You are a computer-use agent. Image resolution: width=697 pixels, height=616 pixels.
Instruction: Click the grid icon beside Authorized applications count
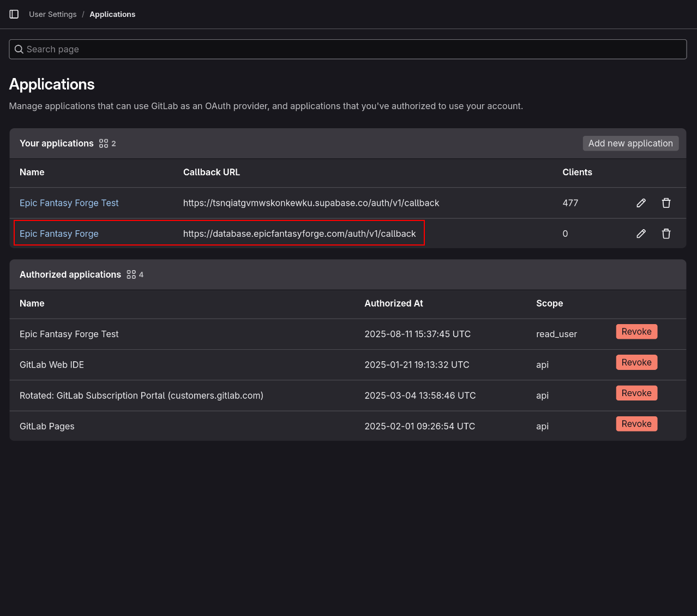coord(130,274)
